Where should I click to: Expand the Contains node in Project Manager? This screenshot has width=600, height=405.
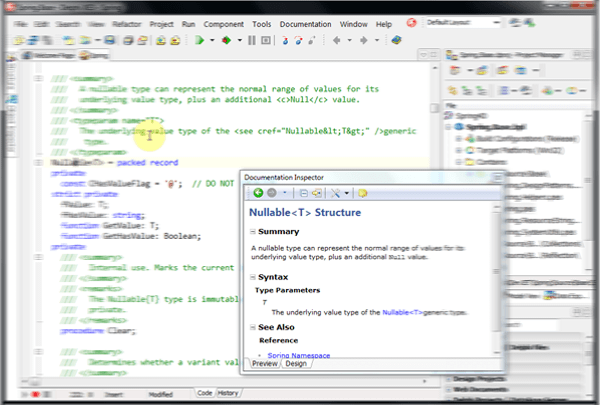(458, 162)
